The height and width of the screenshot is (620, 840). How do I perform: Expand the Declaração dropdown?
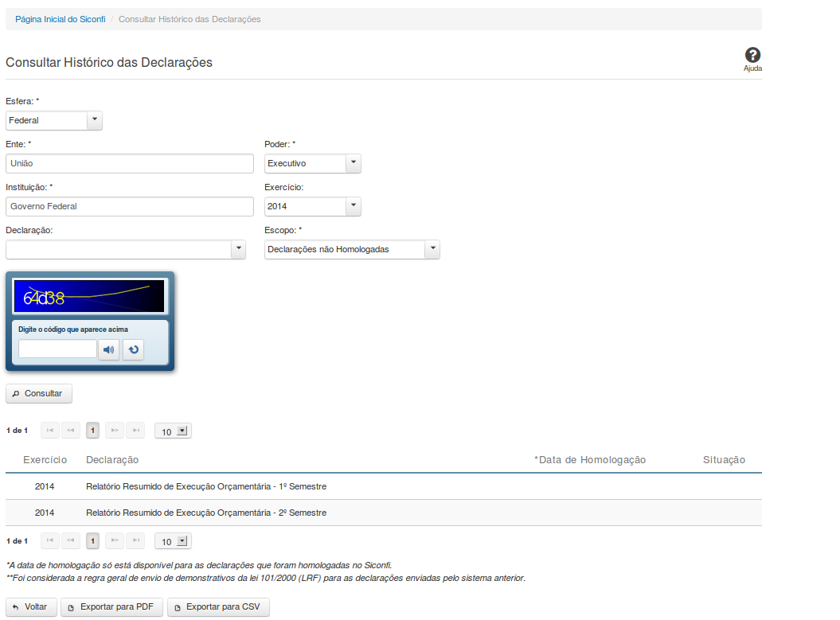coord(238,249)
